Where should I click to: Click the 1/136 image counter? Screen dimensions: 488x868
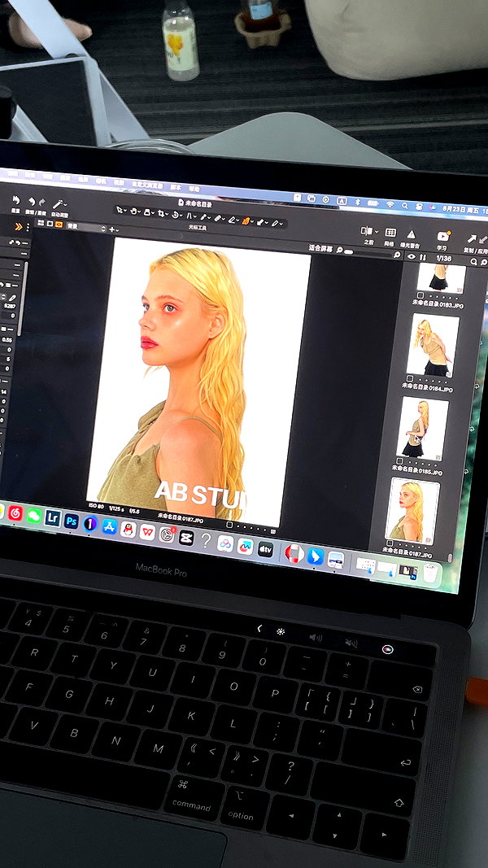point(444,259)
